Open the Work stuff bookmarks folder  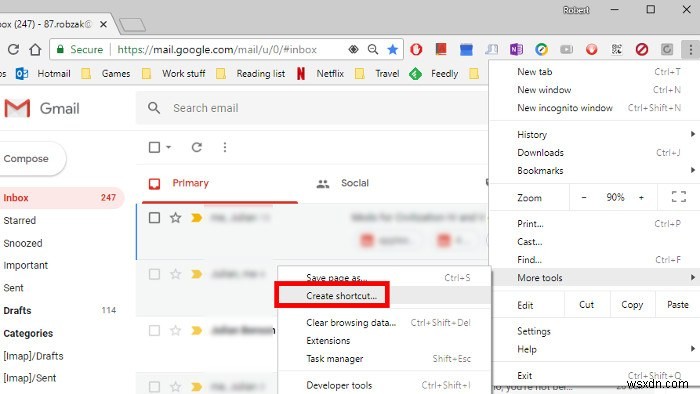pos(174,73)
